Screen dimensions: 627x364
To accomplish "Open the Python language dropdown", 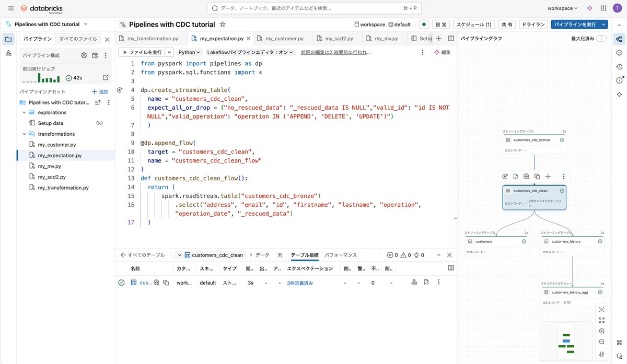I will coord(190,52).
